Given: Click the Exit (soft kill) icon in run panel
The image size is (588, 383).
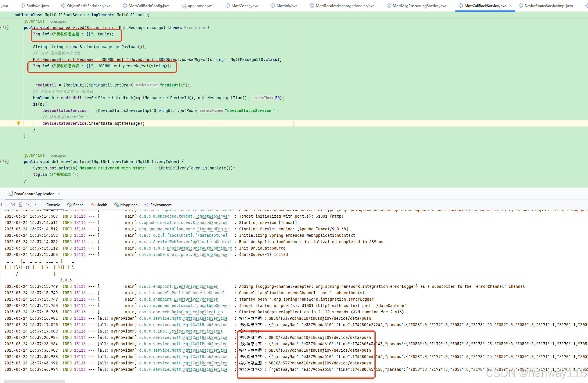Looking at the screenshot, I should click(21, 205).
